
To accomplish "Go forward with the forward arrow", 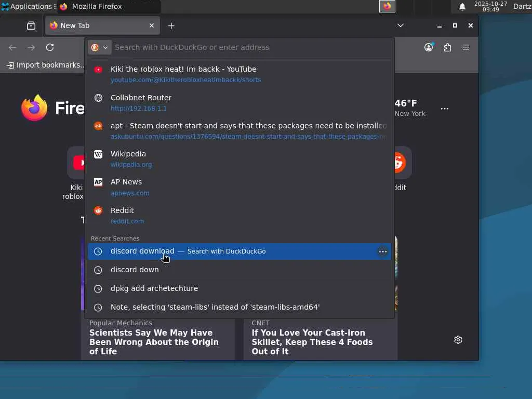I will tap(31, 47).
